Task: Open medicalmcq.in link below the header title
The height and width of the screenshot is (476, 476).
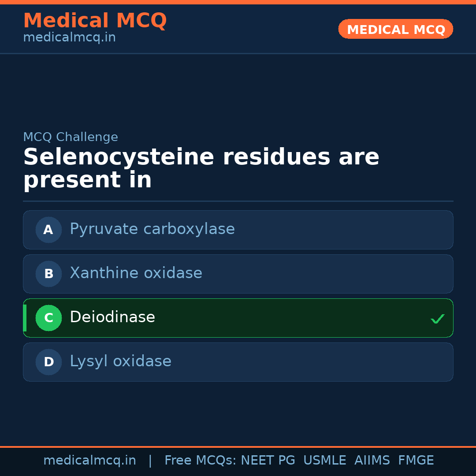Action: [69, 38]
